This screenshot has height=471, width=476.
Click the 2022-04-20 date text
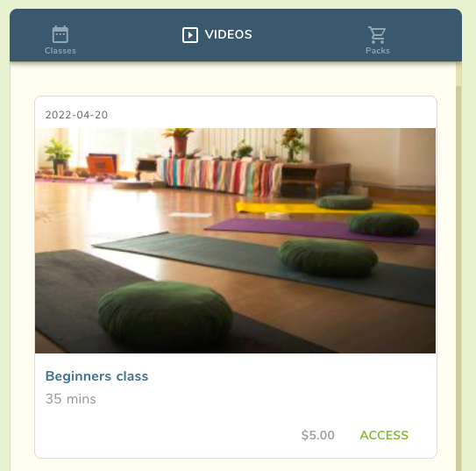click(x=76, y=115)
